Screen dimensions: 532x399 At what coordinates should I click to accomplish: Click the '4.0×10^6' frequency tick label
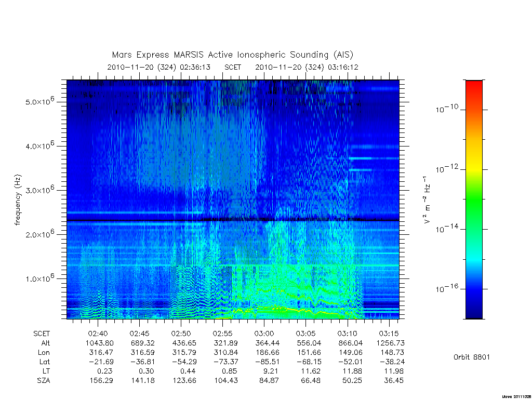point(40,145)
